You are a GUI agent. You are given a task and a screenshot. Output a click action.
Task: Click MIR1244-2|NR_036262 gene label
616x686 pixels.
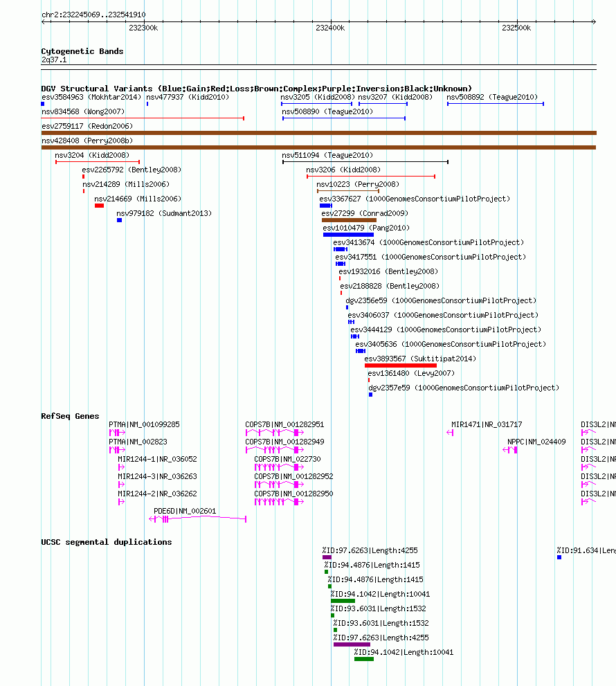[x=158, y=494]
